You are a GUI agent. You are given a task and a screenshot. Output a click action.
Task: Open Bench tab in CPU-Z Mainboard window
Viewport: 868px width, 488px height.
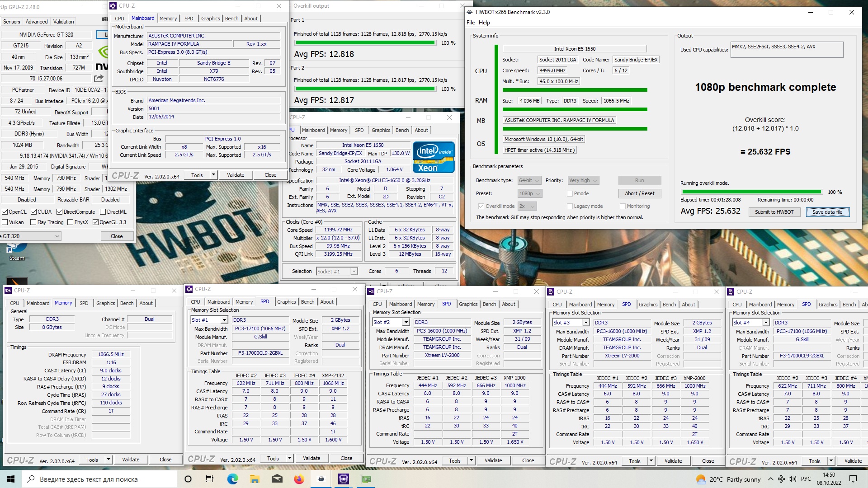tap(231, 19)
